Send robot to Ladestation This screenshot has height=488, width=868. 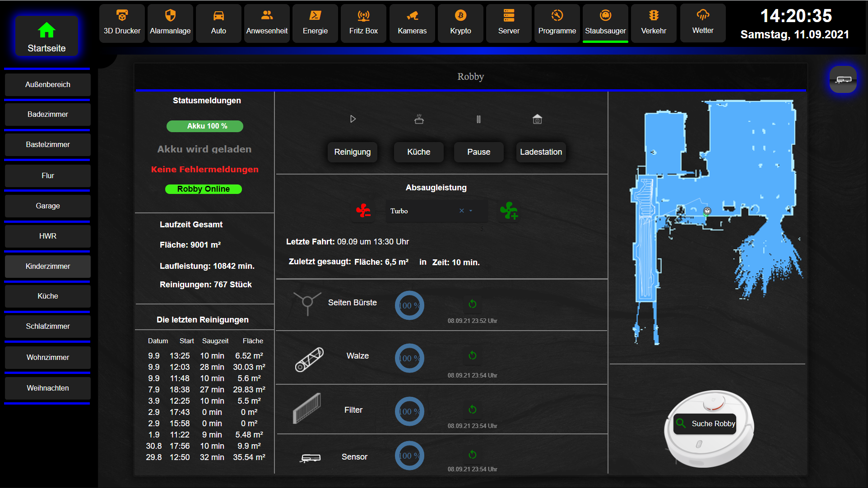tap(541, 152)
